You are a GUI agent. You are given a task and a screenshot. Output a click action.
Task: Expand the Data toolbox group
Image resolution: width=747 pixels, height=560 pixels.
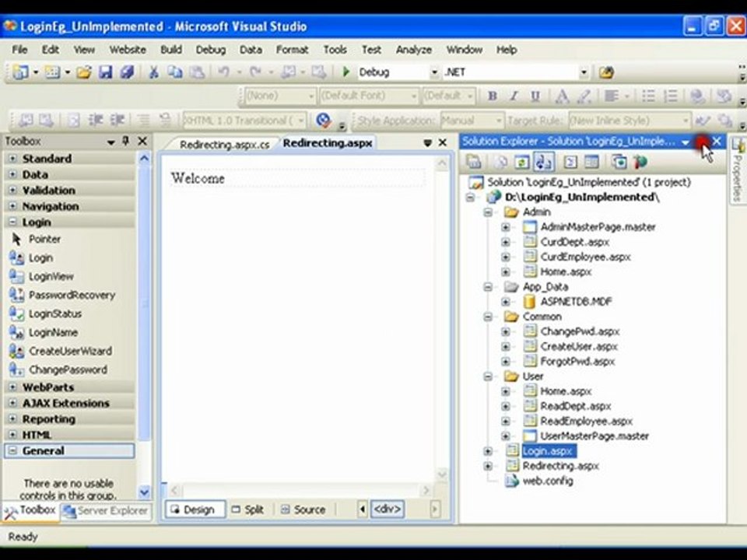13,174
